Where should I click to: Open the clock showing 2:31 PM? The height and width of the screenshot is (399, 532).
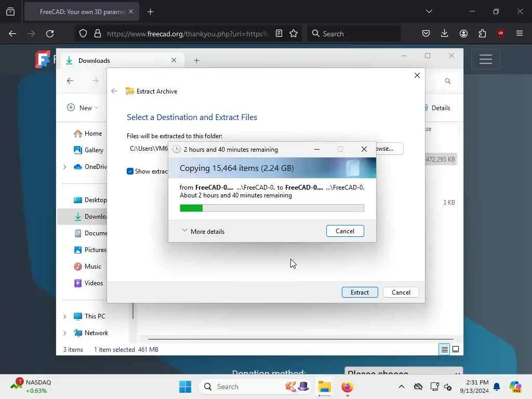pos(474,387)
